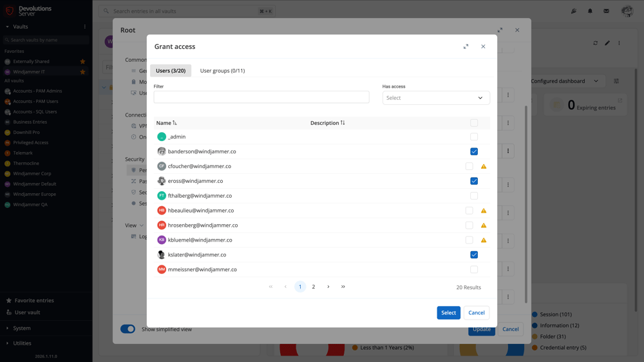
Task: Open Favorite entries
Action: 34,300
